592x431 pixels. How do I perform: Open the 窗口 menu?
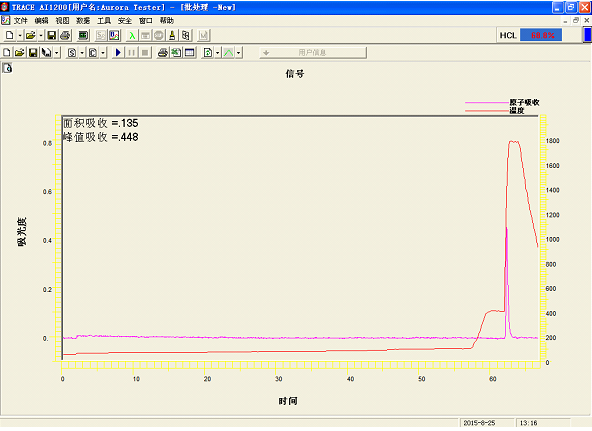click(x=146, y=20)
